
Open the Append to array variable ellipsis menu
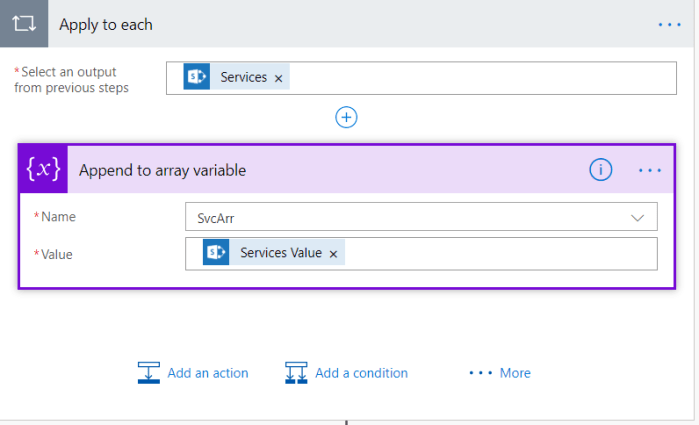pyautogui.click(x=650, y=171)
